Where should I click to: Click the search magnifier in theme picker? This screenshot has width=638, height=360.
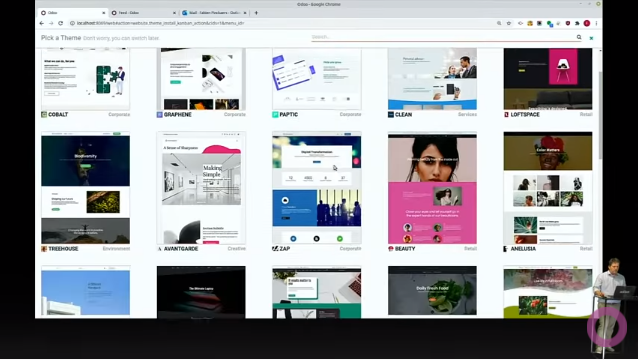tap(579, 37)
